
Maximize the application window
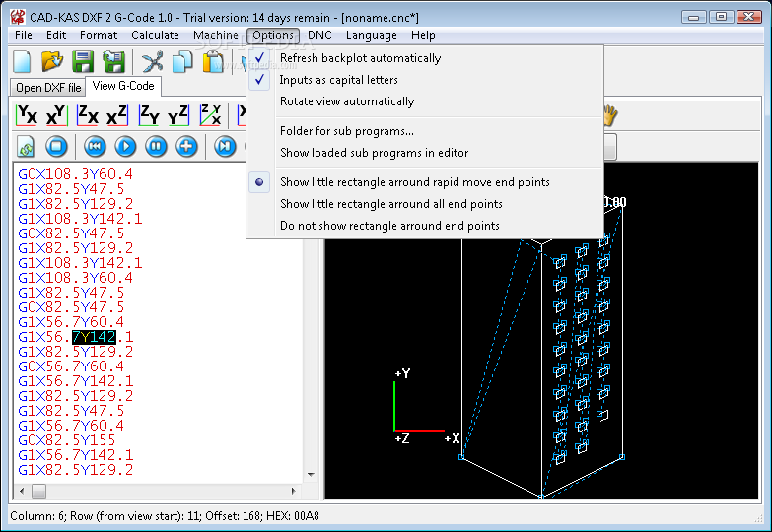click(x=722, y=17)
